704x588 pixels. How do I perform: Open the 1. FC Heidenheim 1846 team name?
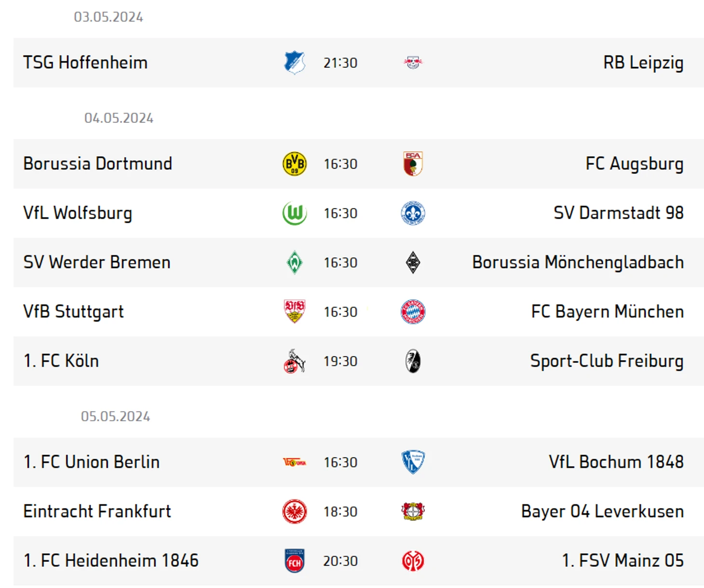(x=111, y=561)
